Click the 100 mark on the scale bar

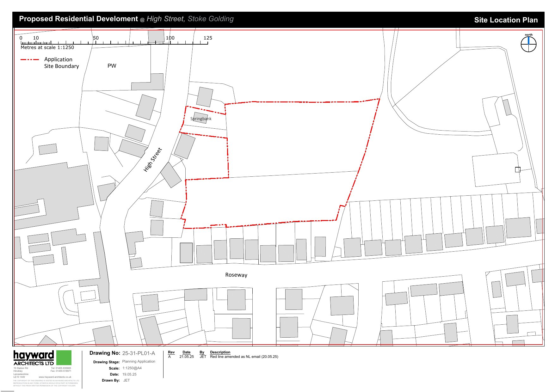point(170,38)
